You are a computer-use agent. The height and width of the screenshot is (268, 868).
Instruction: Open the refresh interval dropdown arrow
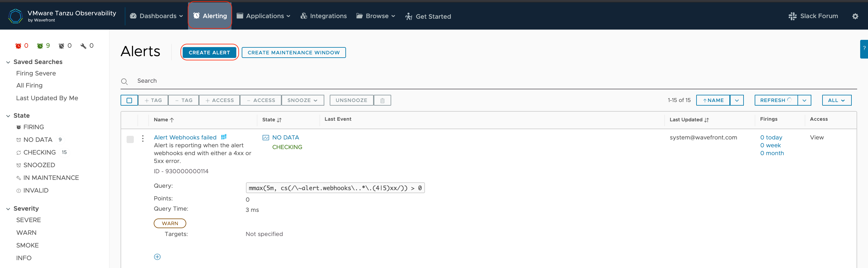tap(804, 100)
